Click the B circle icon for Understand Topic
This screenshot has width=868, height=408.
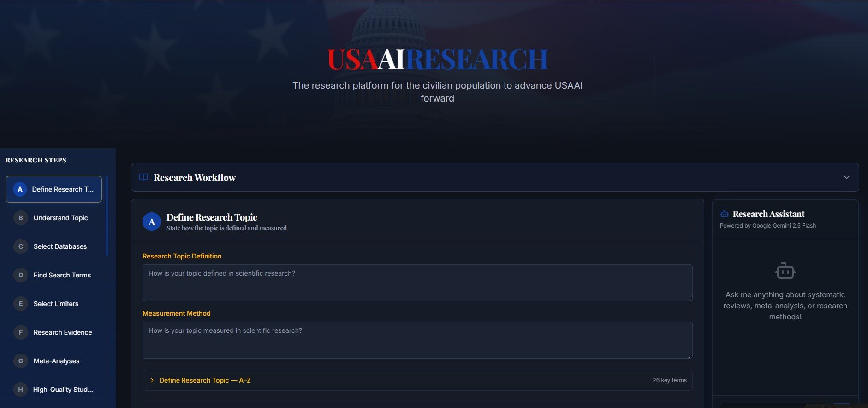(20, 218)
